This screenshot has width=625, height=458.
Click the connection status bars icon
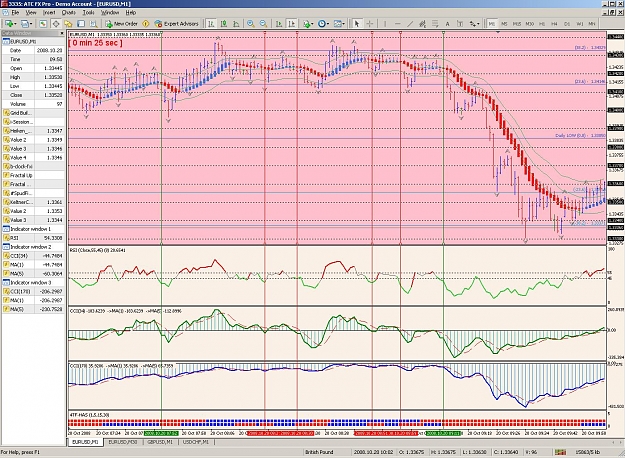(560, 452)
